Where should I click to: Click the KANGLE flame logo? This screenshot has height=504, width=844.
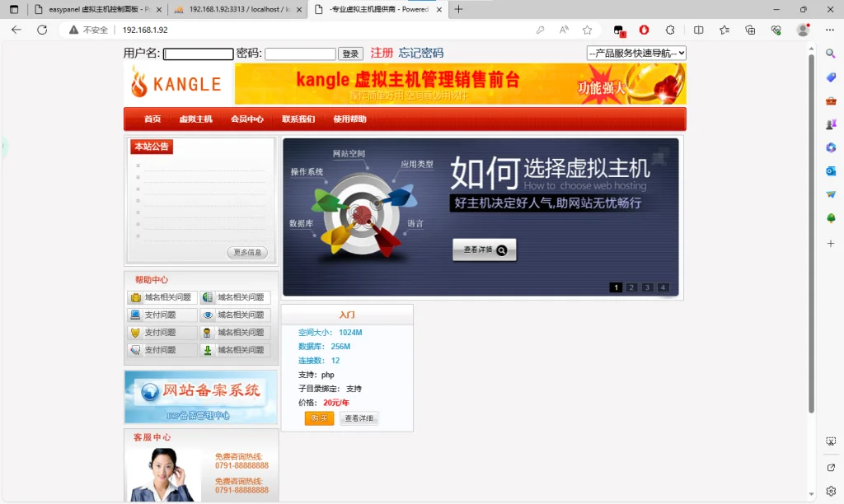(176, 83)
